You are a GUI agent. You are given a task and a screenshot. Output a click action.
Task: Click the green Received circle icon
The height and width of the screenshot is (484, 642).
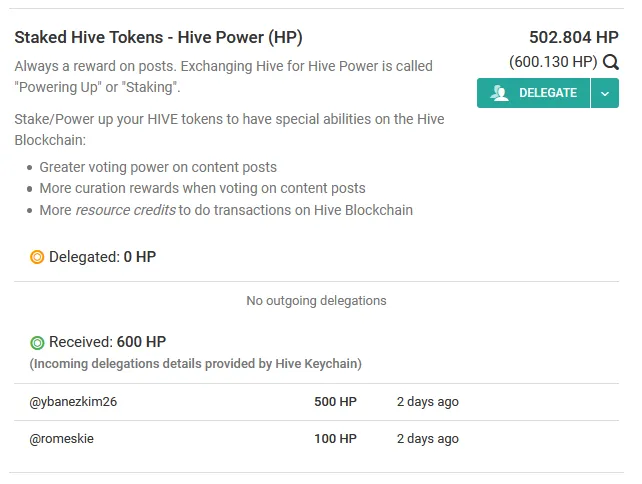click(x=37, y=342)
